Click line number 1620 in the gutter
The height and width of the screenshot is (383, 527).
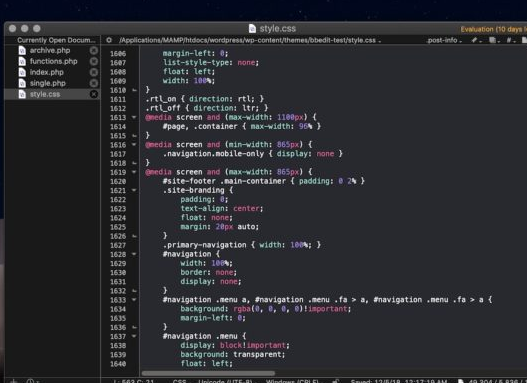click(x=118, y=181)
